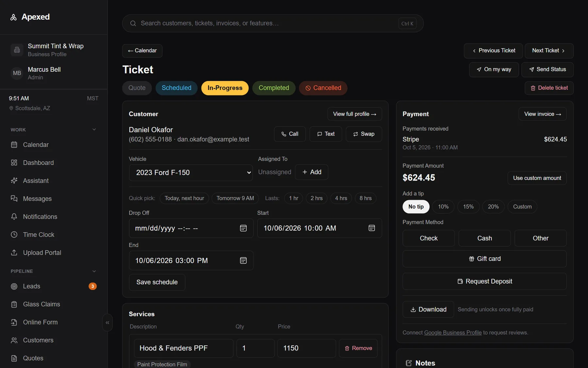Open the calendar picker in Start field
Image resolution: width=588 pixels, height=368 pixels.
click(x=372, y=228)
